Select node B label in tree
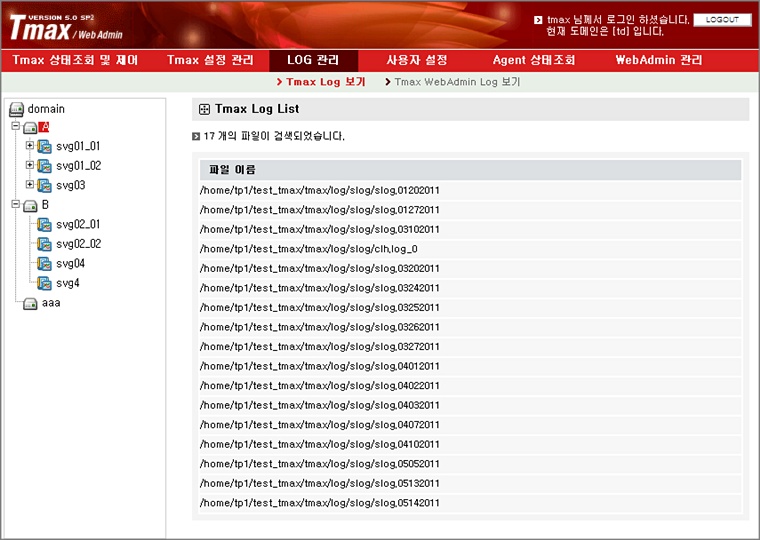Viewport: 760px width, 540px height. (x=45, y=205)
